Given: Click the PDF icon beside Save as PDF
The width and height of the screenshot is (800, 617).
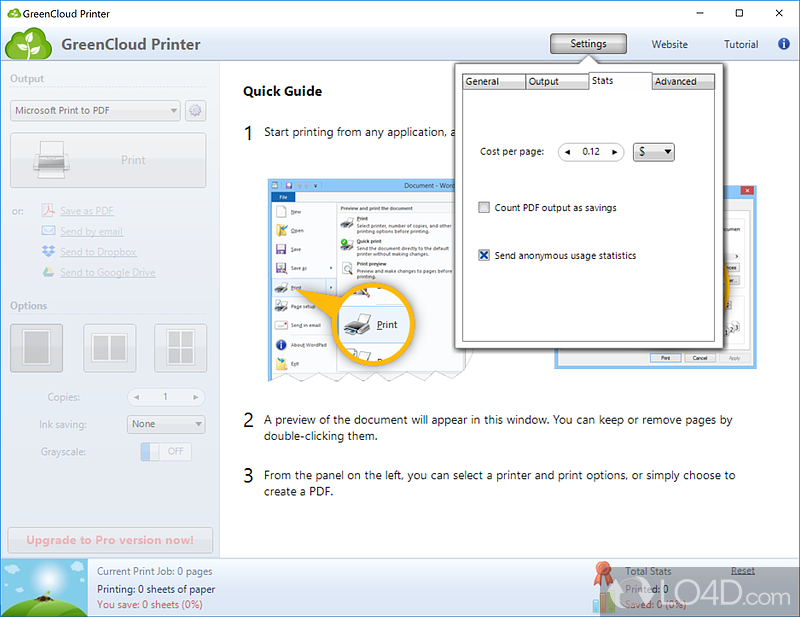Looking at the screenshot, I should [48, 210].
